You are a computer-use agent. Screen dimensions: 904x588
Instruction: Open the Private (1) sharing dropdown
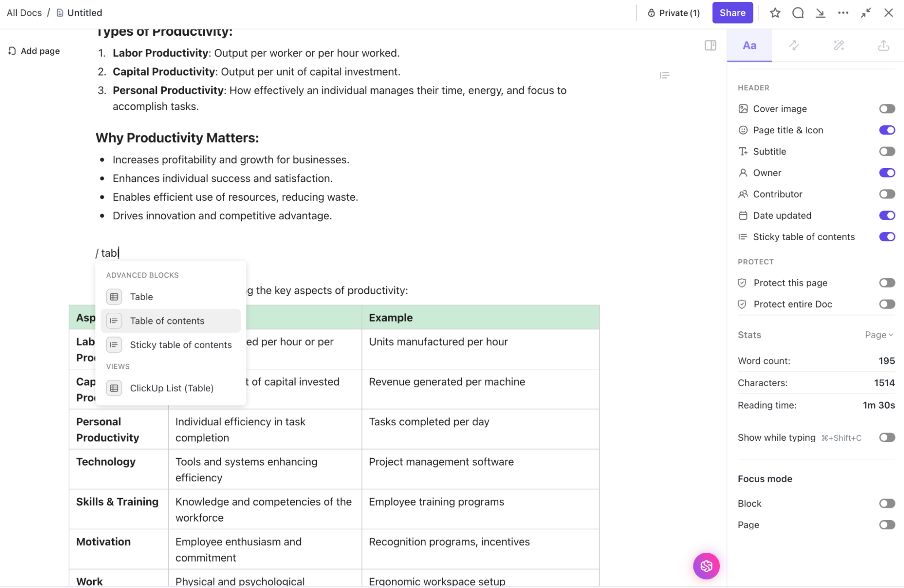tap(673, 13)
